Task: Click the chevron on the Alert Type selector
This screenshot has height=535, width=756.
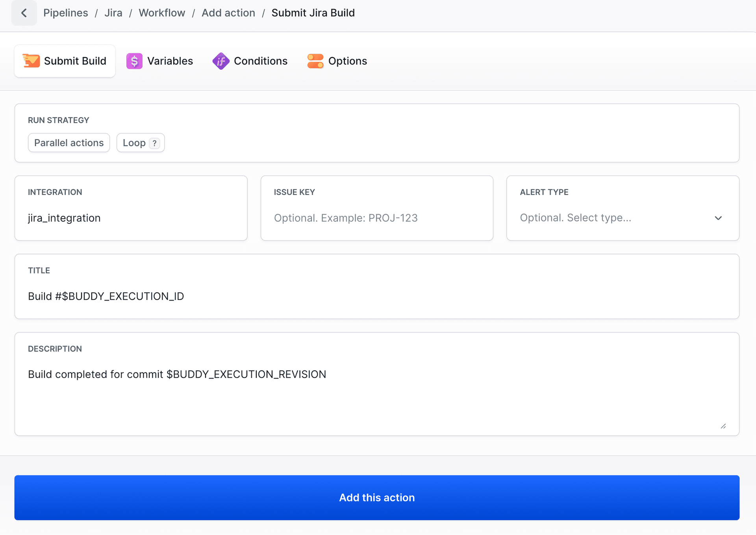Action: (718, 218)
